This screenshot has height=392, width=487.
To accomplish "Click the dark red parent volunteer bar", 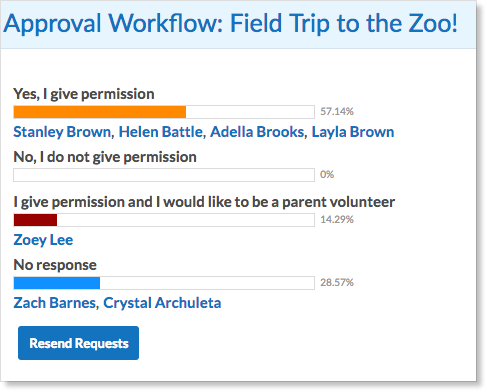I will point(164,220).
